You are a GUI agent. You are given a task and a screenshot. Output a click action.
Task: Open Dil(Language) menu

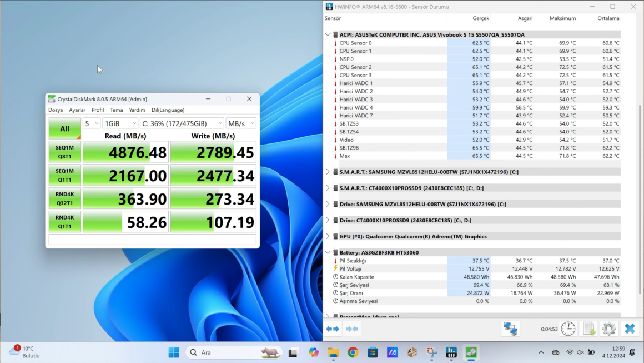tap(168, 110)
